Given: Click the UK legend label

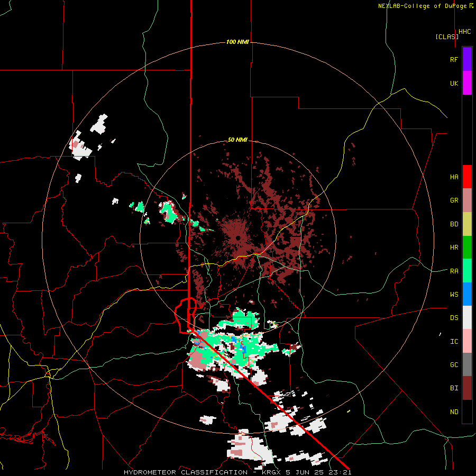Looking at the screenshot, I should click(x=454, y=83).
